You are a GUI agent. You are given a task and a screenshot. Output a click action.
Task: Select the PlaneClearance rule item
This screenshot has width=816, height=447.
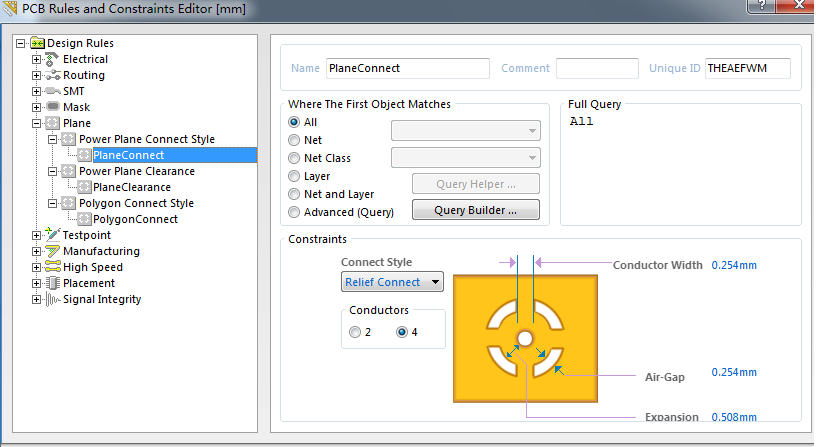pyautogui.click(x=132, y=187)
